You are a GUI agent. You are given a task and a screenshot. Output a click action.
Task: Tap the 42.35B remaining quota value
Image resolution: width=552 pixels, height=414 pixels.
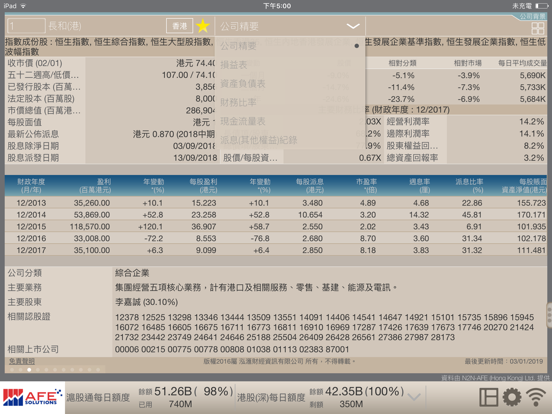point(344,391)
